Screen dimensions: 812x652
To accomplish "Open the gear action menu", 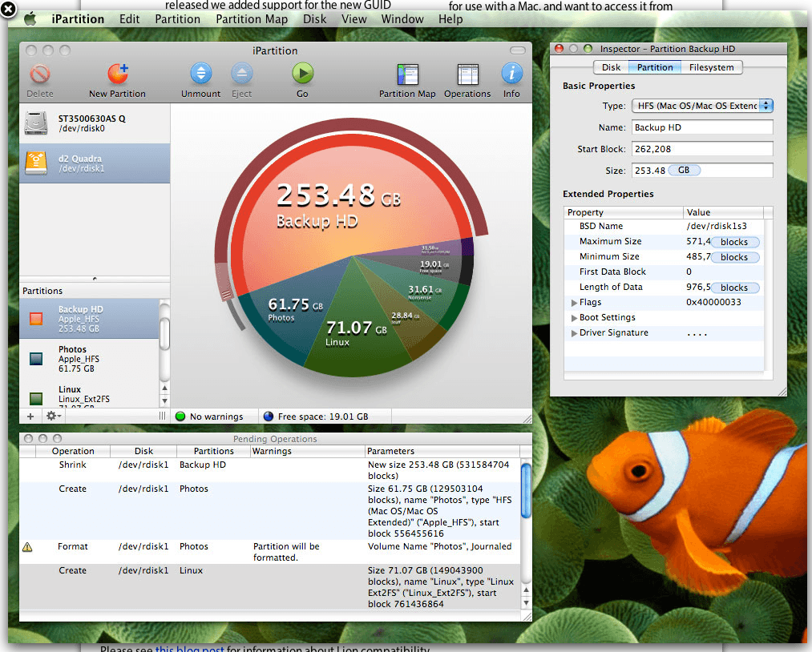I will pos(54,416).
